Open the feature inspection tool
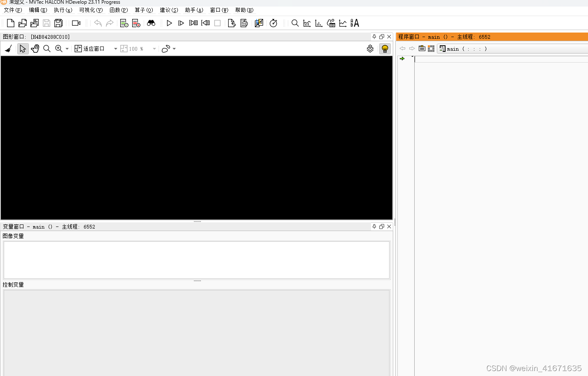This screenshot has height=376, width=588. tap(331, 23)
